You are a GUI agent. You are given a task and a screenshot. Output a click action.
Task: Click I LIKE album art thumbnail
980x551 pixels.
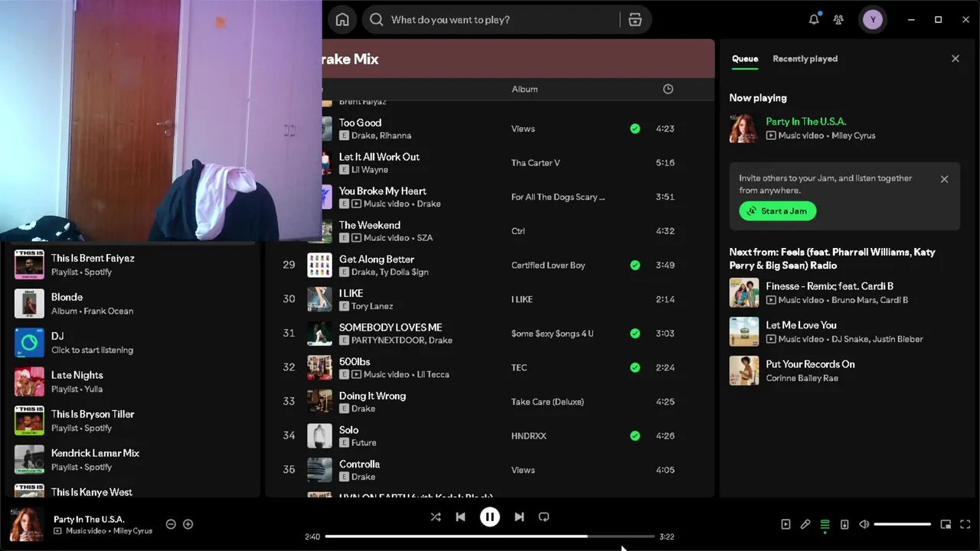click(x=319, y=299)
